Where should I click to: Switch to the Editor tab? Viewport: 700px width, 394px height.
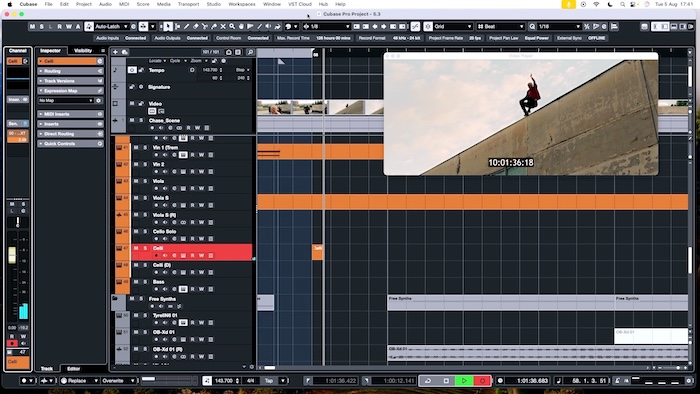click(x=74, y=369)
